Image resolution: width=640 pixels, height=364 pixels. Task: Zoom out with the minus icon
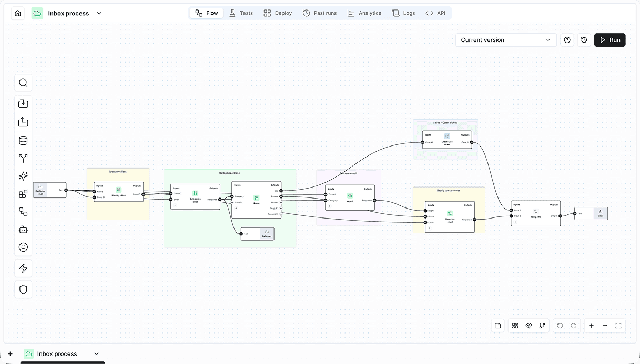coord(605,326)
